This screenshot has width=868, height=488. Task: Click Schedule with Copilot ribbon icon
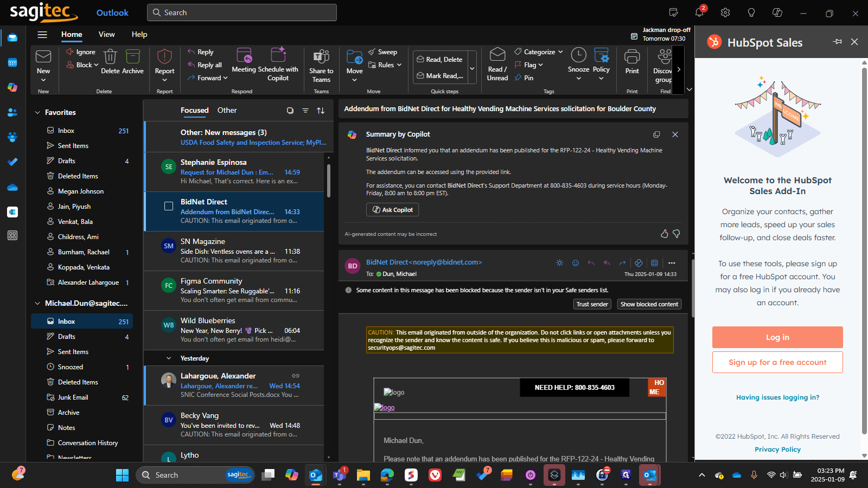pos(278,65)
